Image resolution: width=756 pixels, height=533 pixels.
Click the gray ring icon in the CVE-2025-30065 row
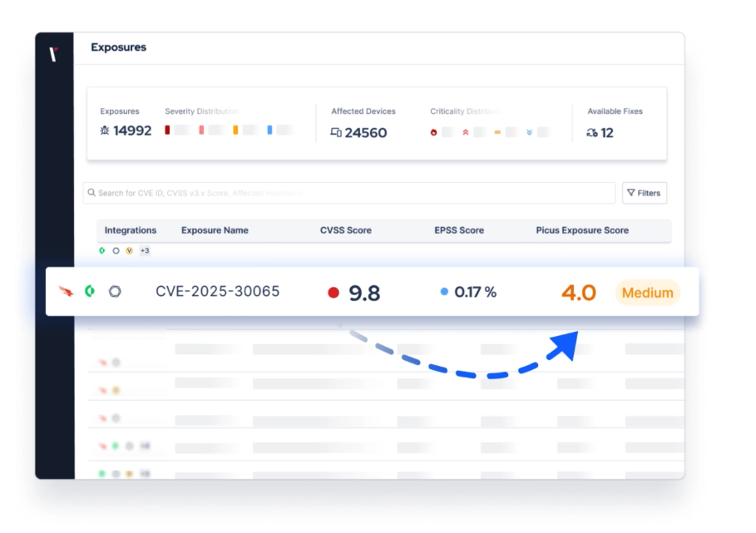(x=115, y=291)
